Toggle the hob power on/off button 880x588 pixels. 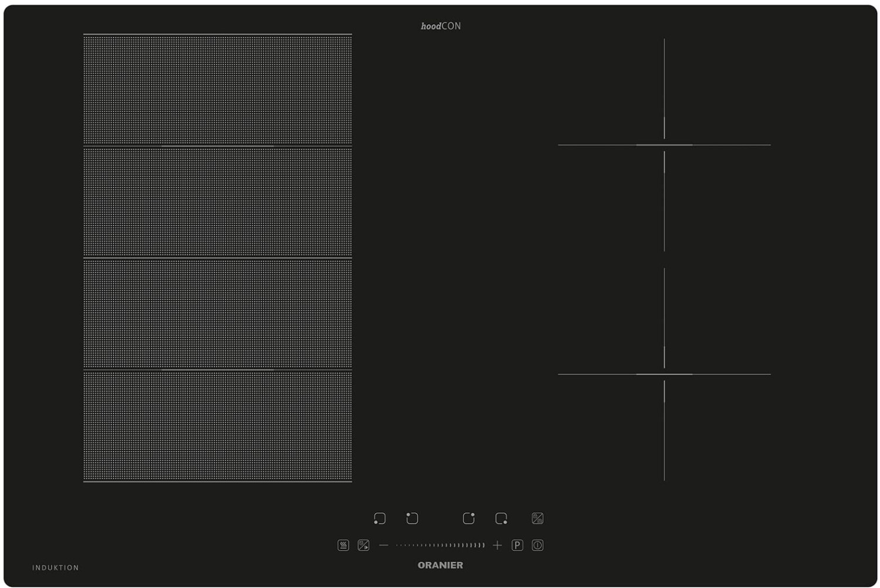(537, 545)
